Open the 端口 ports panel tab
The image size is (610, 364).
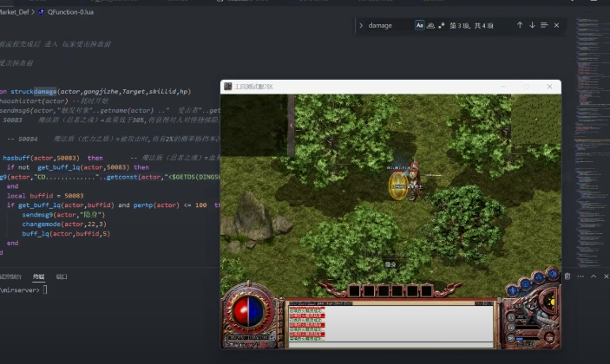pos(62,276)
